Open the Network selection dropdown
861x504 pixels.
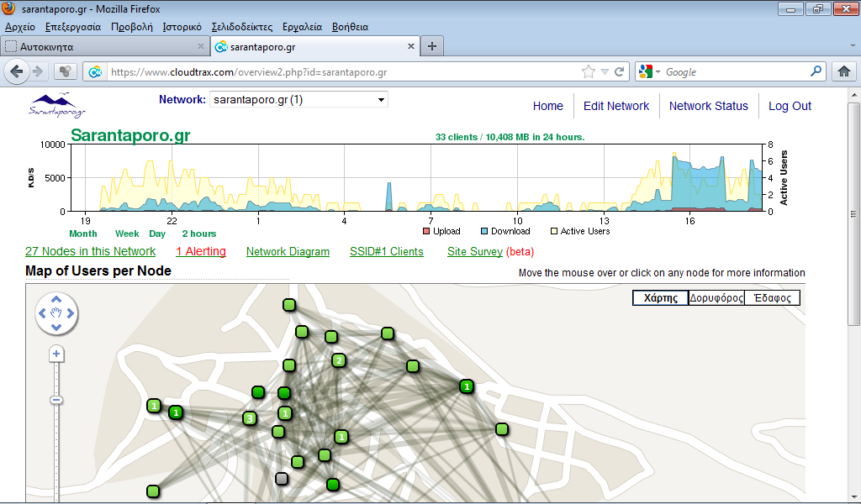298,100
